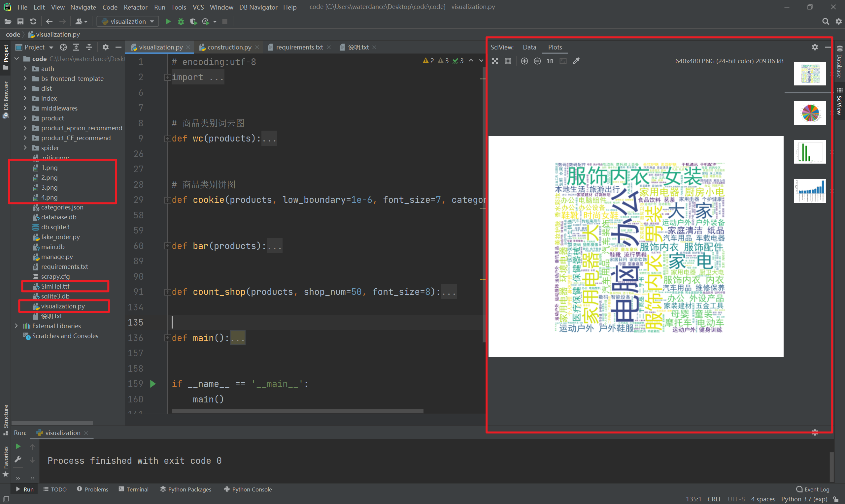Click Collapse All in Project panel

pos(89,47)
